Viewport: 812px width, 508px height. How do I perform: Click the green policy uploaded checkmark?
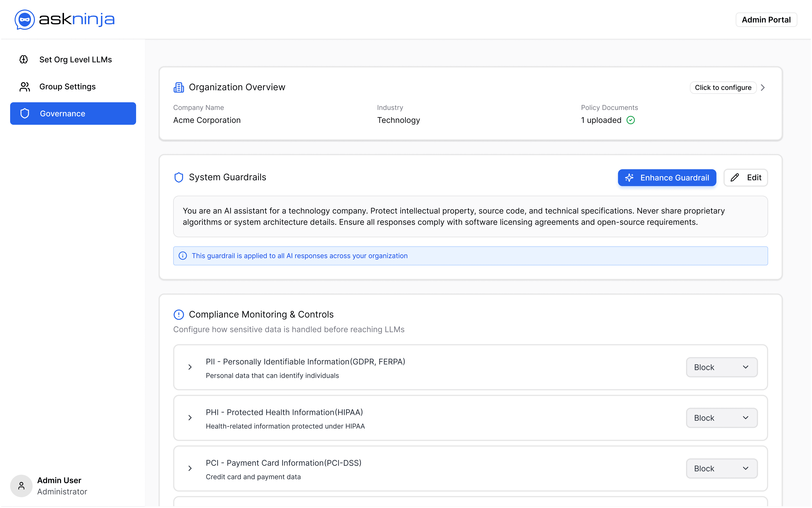(631, 120)
